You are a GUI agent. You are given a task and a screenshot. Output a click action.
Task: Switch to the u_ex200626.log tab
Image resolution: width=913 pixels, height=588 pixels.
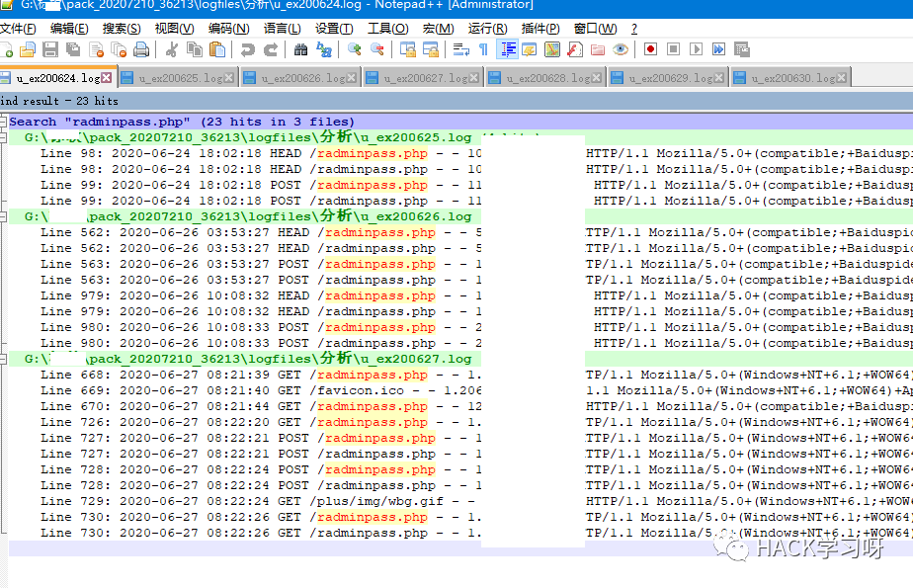click(300, 78)
